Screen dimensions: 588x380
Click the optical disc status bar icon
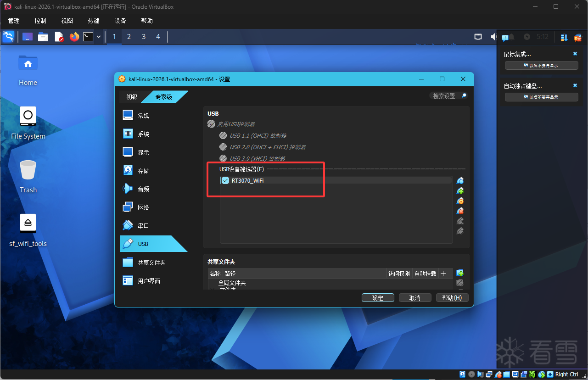[471, 374]
